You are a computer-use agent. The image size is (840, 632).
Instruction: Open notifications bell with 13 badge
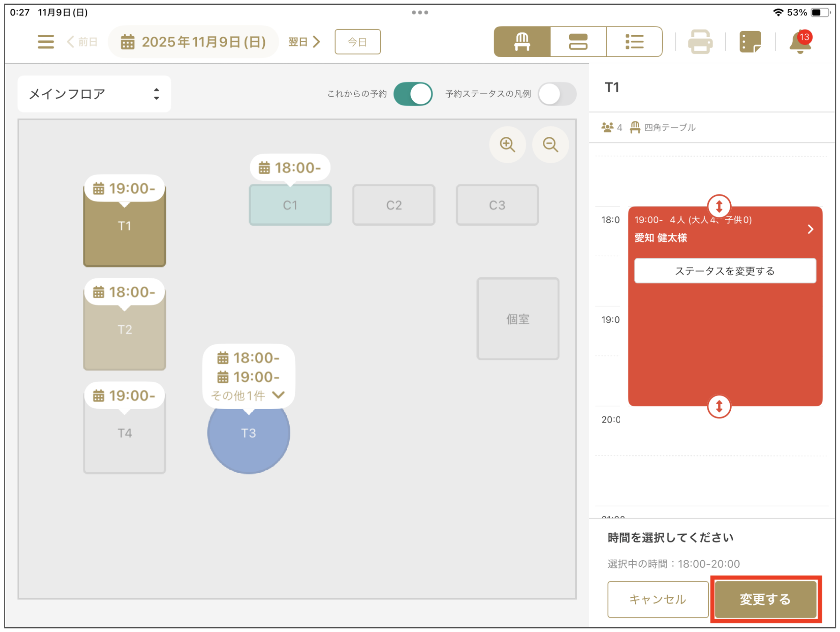800,42
